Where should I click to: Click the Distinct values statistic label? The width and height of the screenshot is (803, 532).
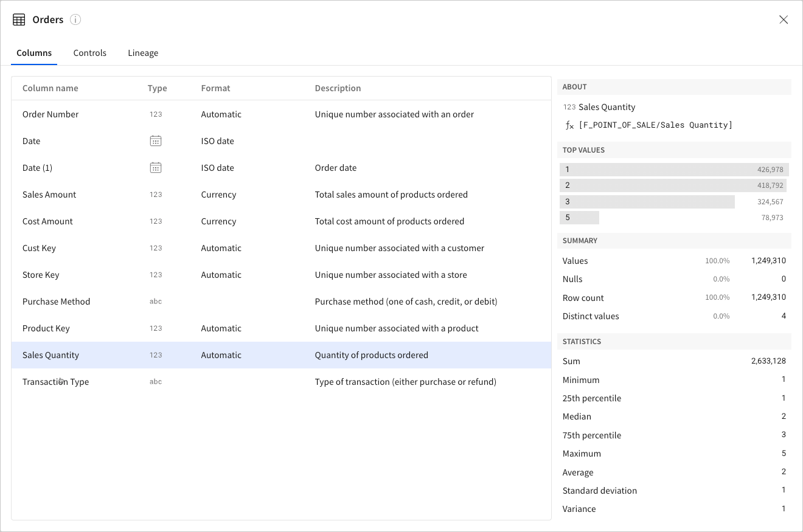591,316
